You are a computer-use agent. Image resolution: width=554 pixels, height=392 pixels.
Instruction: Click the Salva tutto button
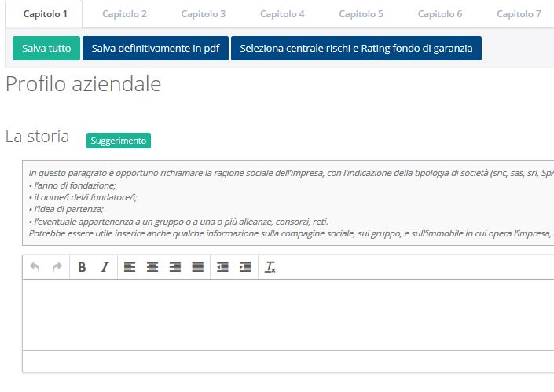point(46,48)
